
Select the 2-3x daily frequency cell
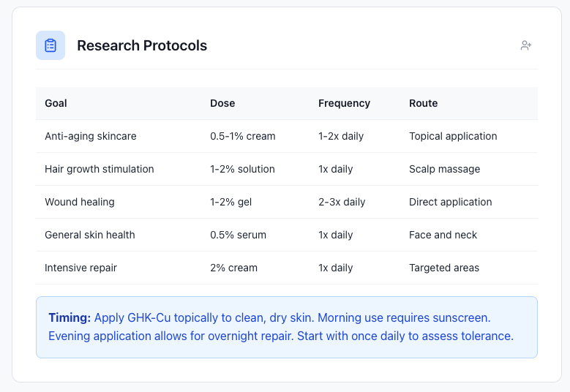pyautogui.click(x=342, y=202)
